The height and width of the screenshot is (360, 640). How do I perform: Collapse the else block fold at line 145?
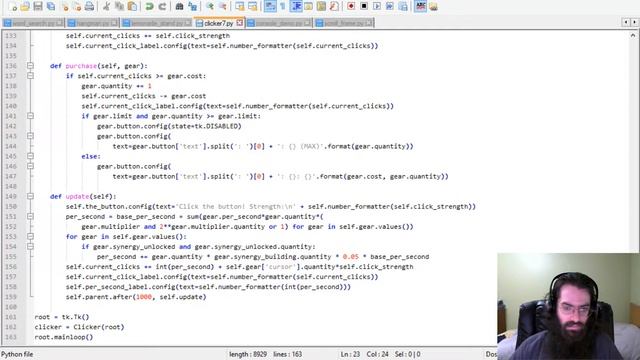pyautogui.click(x=30, y=156)
